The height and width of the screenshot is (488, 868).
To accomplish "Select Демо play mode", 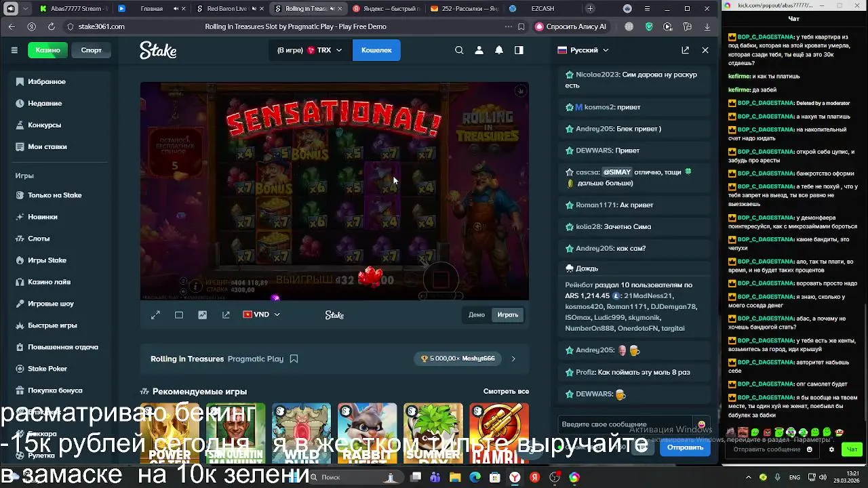I will (x=477, y=314).
